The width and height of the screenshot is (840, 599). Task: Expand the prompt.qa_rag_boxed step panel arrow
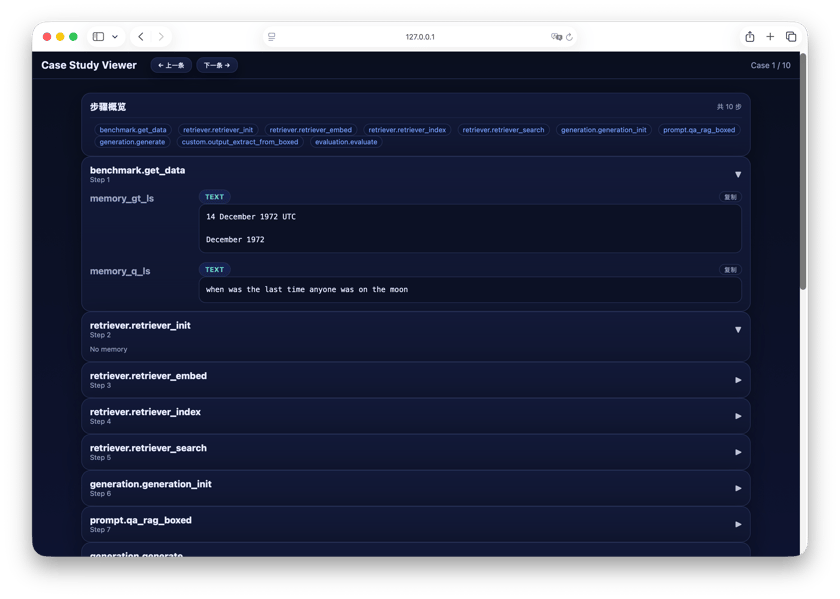click(738, 525)
